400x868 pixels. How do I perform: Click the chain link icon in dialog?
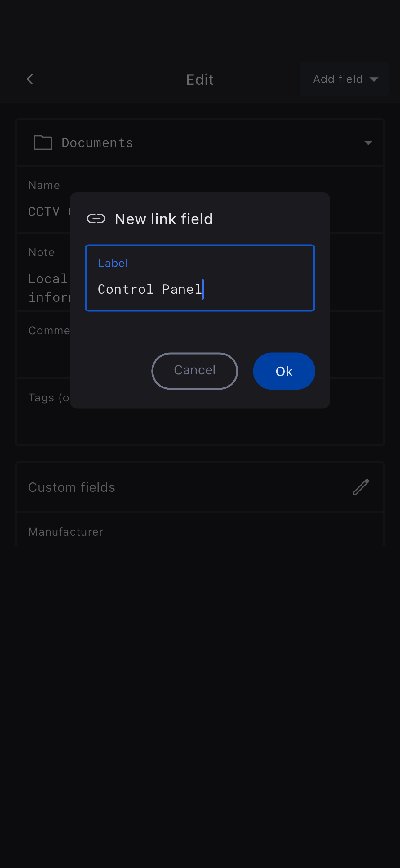point(96,219)
